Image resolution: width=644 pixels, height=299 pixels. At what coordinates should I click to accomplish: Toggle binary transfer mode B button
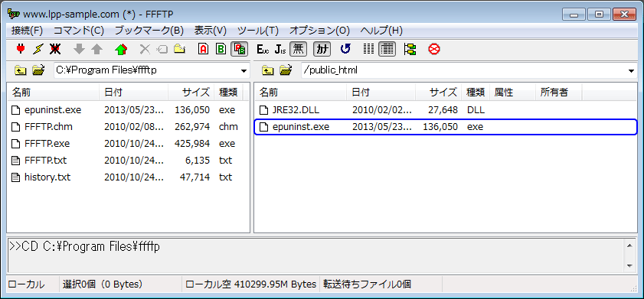[x=221, y=50]
